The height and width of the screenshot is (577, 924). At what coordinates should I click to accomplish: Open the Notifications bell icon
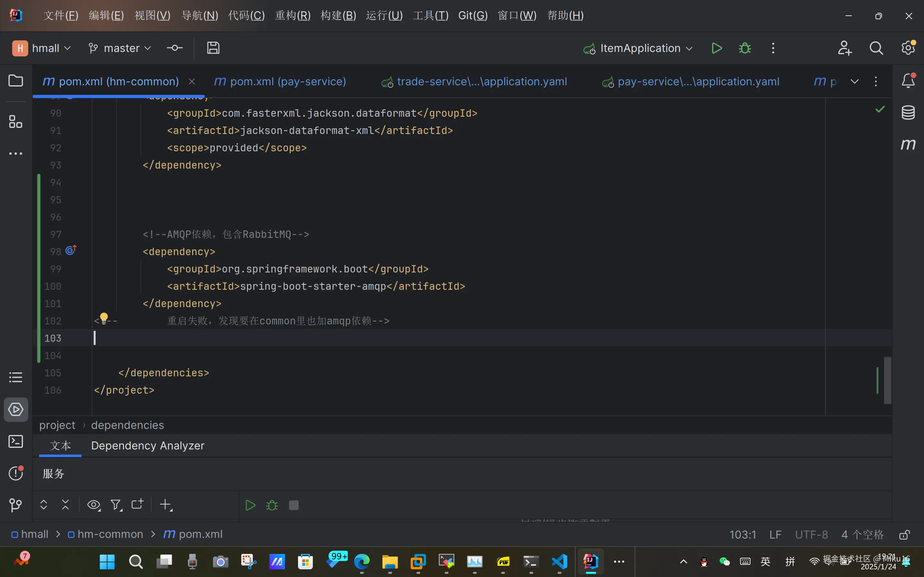click(x=908, y=81)
